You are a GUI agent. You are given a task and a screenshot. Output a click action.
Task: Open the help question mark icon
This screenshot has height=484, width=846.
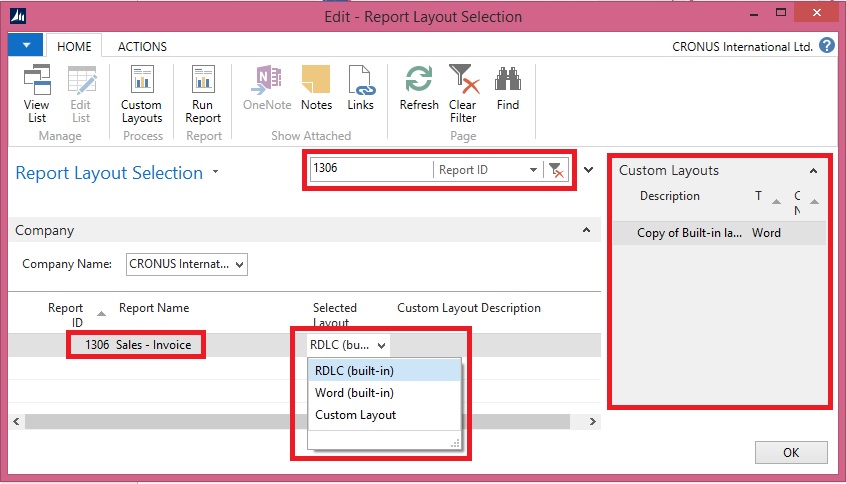point(827,45)
